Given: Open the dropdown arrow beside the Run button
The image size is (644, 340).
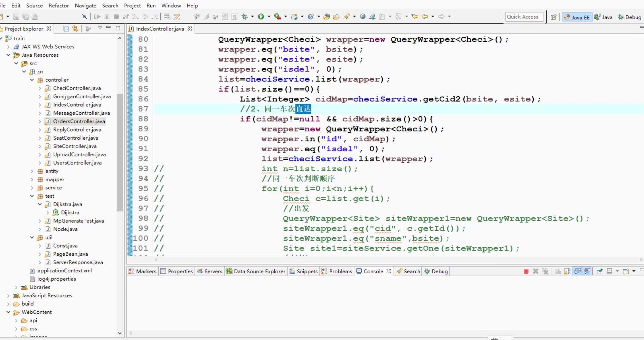Looking at the screenshot, I should pos(269,17).
